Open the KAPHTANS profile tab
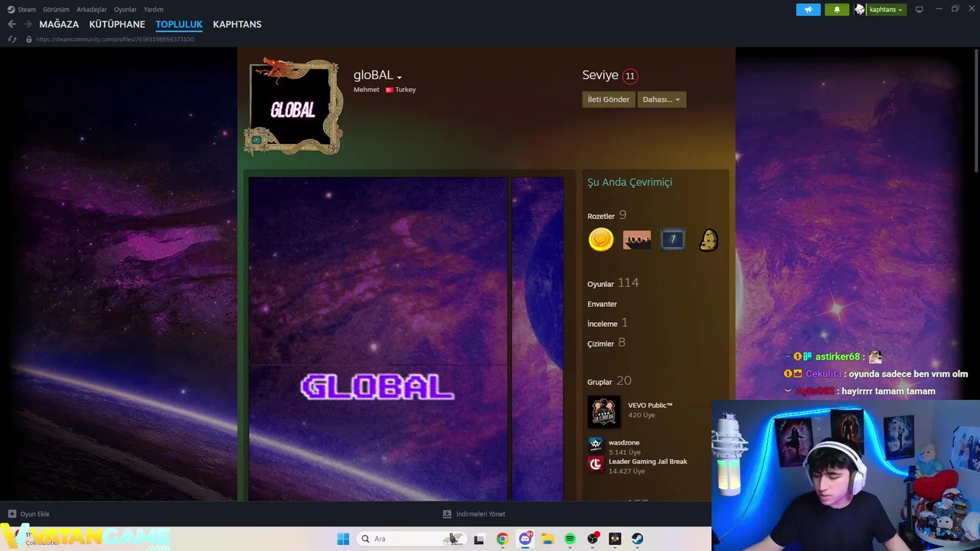The height and width of the screenshot is (551, 980). pyautogui.click(x=237, y=24)
